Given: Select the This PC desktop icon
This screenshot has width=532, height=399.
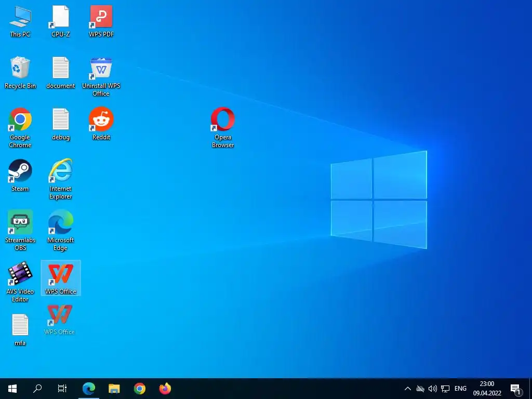Looking at the screenshot, I should coord(20,21).
